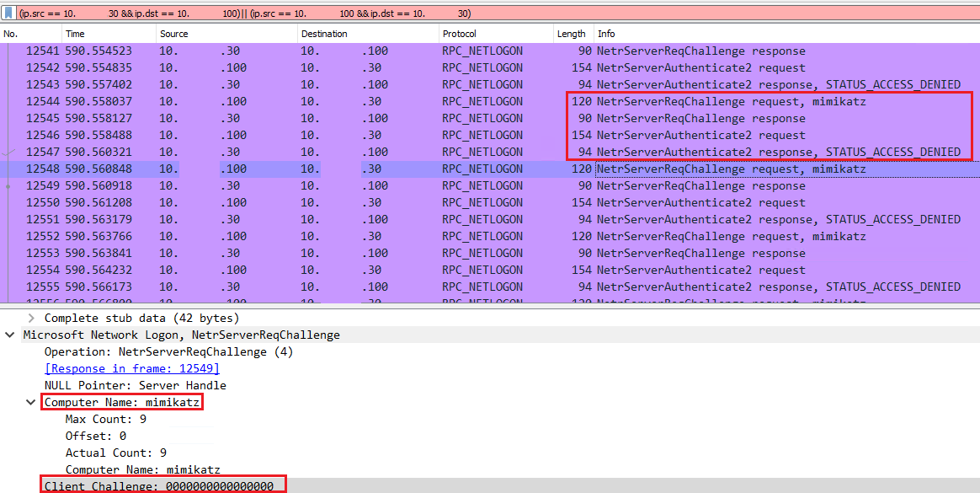Select packet 12547 with STATUS_ACCESS_DENIED
The image size is (980, 493).
point(490,152)
